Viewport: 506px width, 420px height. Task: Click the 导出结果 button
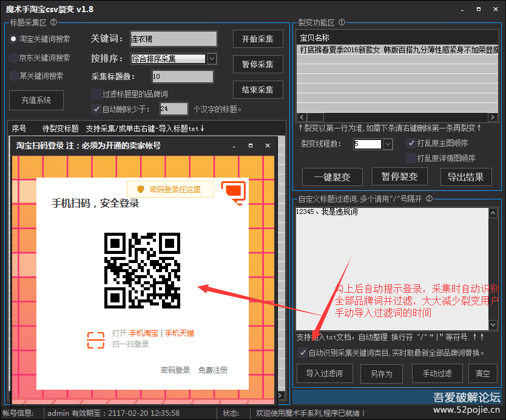(x=465, y=177)
